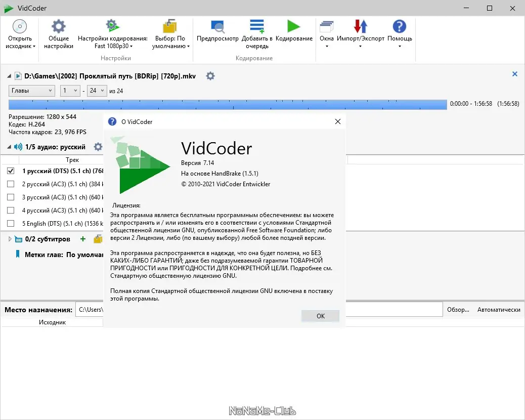Open end chapter dropdown showing 24
525x420 pixels.
tap(97, 91)
